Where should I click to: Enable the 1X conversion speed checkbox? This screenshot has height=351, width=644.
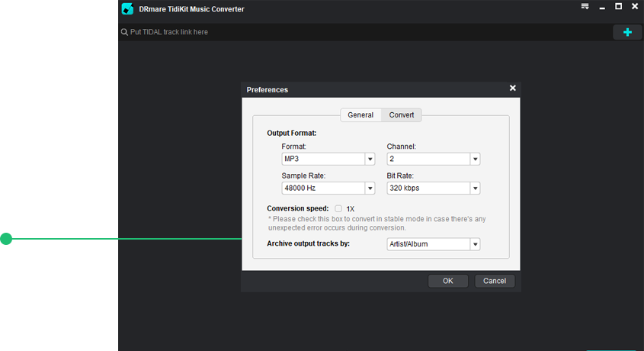(338, 208)
